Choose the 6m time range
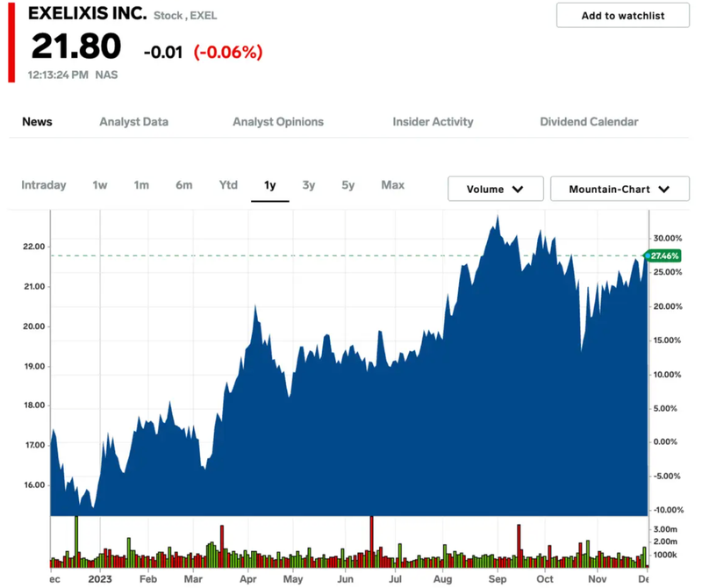The height and width of the screenshot is (588, 702). click(x=184, y=185)
